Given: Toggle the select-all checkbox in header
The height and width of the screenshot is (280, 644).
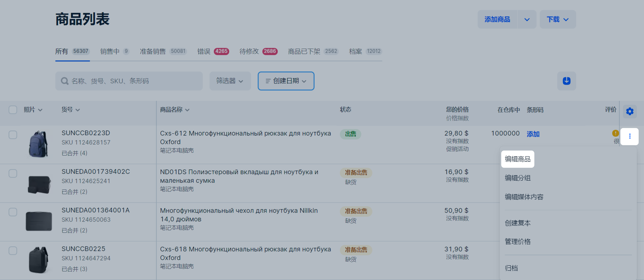Looking at the screenshot, I should pyautogui.click(x=13, y=110).
